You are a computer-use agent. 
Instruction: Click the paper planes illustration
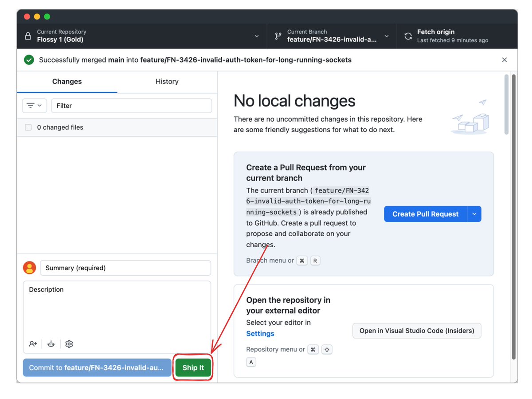tap(470, 117)
